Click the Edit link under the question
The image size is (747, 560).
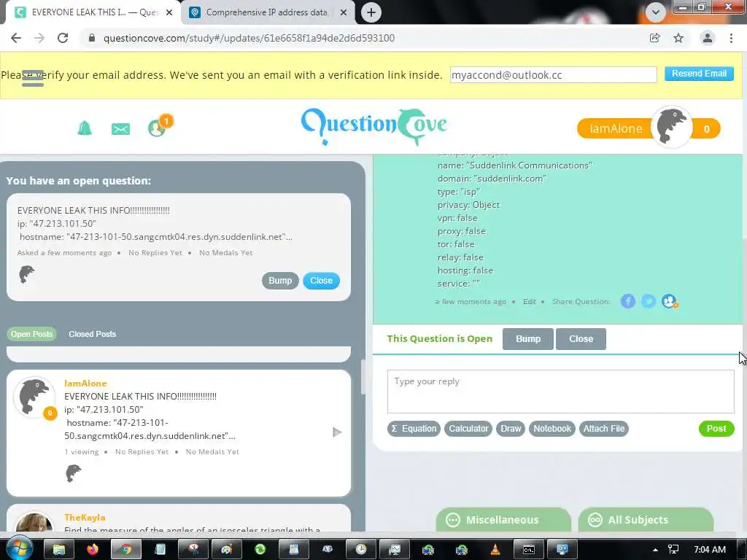pos(530,302)
